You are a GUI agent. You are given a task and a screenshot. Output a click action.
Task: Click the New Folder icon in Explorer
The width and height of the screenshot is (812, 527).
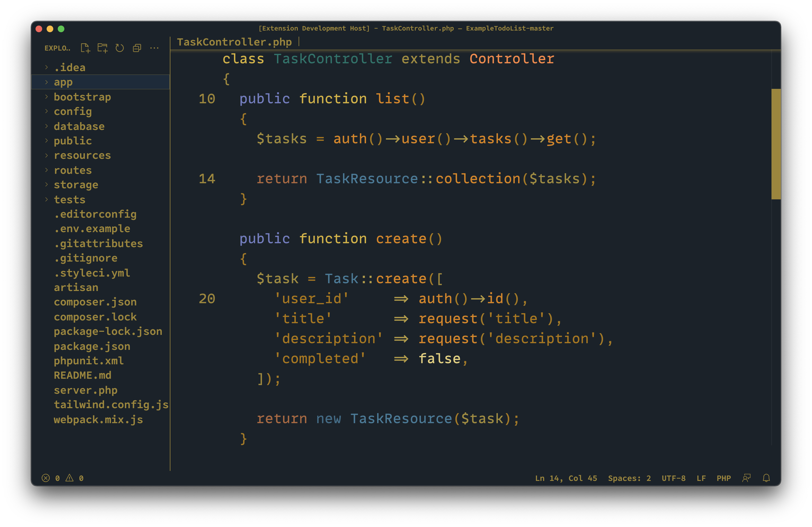[102, 48]
